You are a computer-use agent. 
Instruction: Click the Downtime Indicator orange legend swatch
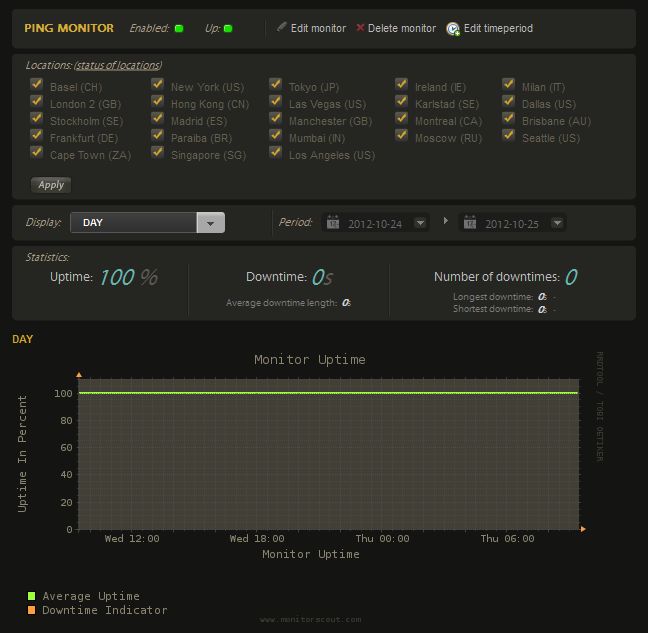point(32,610)
